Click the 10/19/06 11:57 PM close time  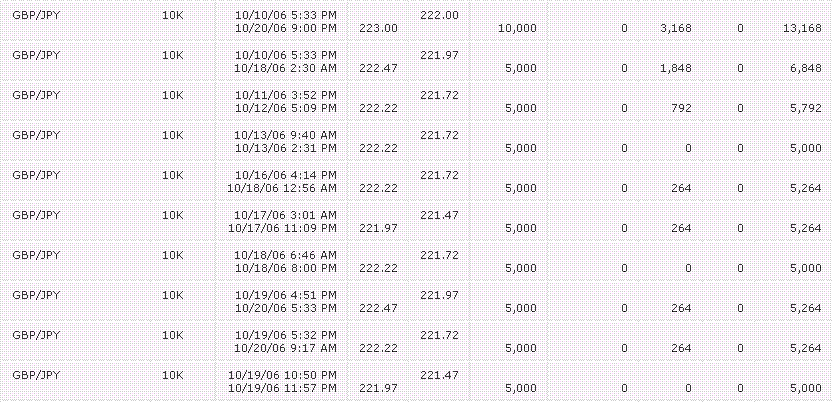[282, 388]
